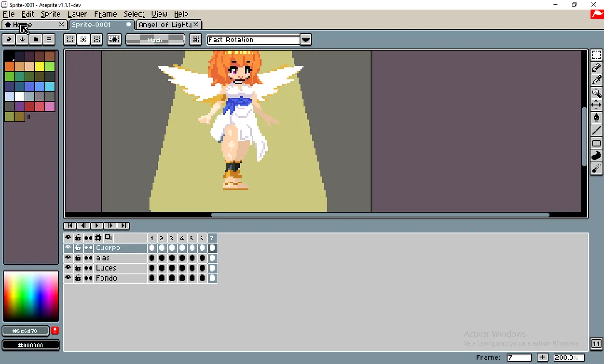Open the Edit menu
The height and width of the screenshot is (364, 604).
pyautogui.click(x=27, y=14)
